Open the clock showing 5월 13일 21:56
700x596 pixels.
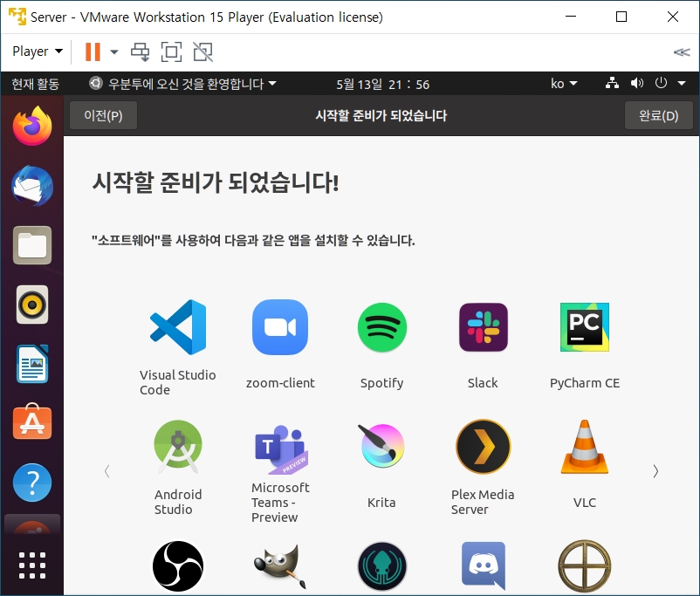[382, 84]
